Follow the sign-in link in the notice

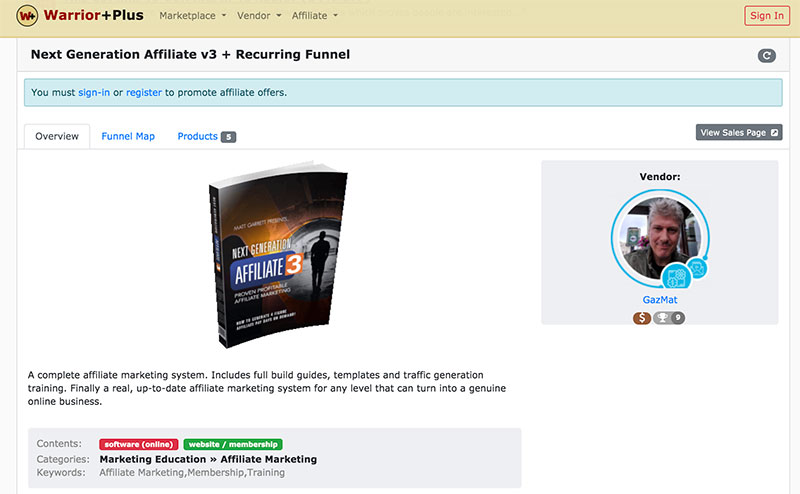coord(94,92)
